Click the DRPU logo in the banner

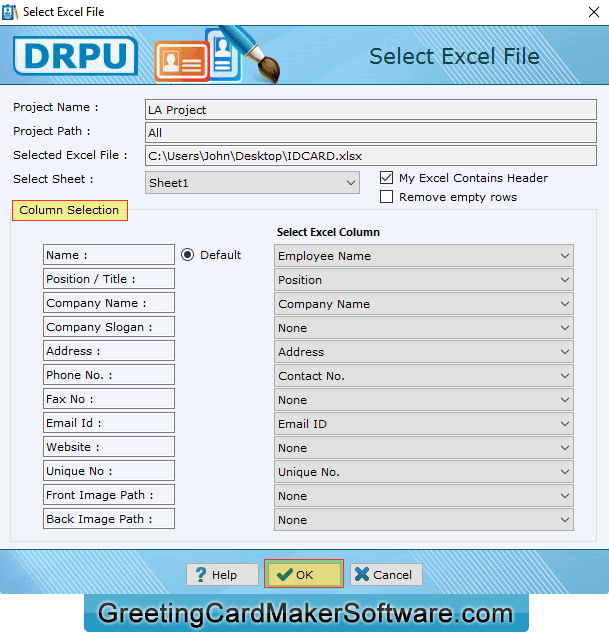coord(75,56)
